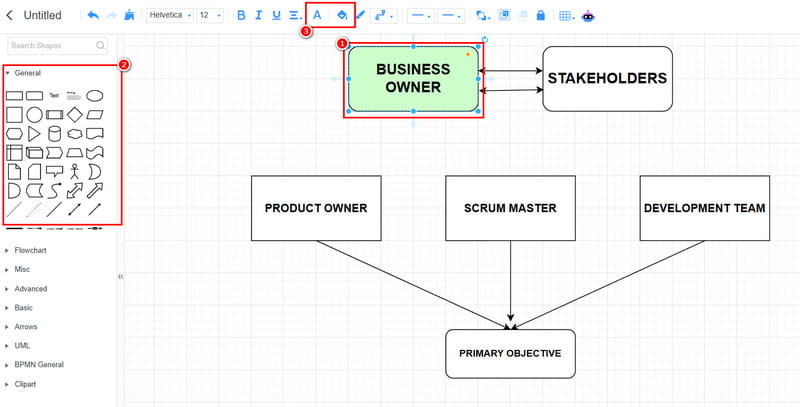Toggle italic text formatting
Image resolution: width=800 pixels, height=407 pixels.
259,15
